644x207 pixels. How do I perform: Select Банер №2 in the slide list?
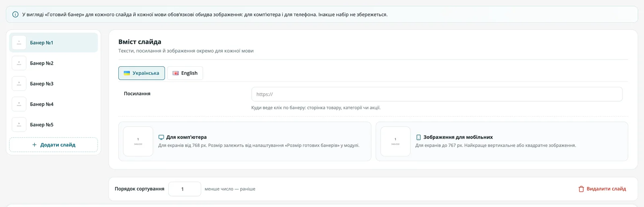tap(54, 63)
